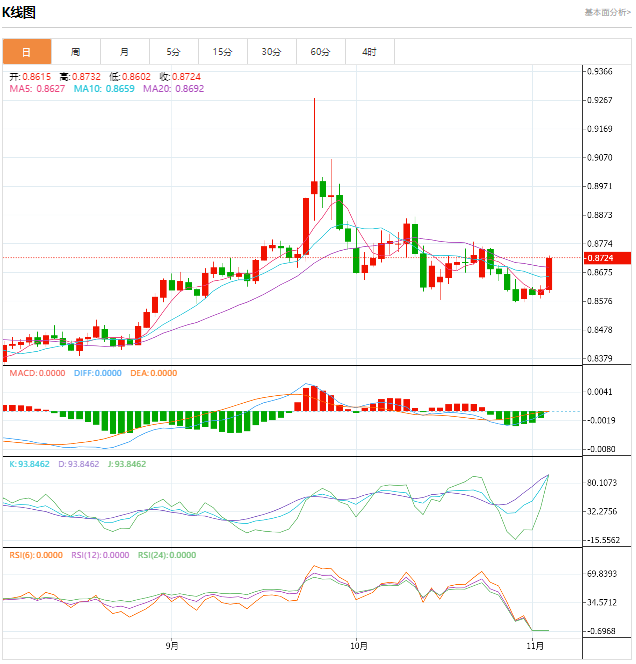
Task: Click the DEA:0.0000 label
Action: click(154, 374)
